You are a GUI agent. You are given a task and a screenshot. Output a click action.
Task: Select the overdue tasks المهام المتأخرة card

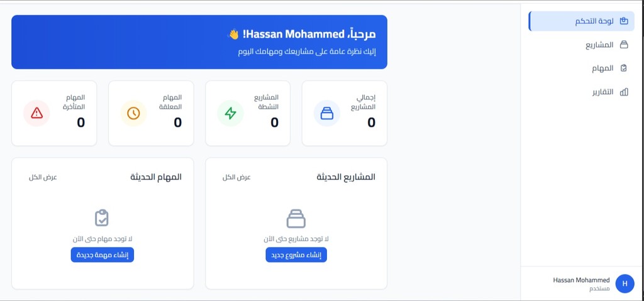click(54, 113)
